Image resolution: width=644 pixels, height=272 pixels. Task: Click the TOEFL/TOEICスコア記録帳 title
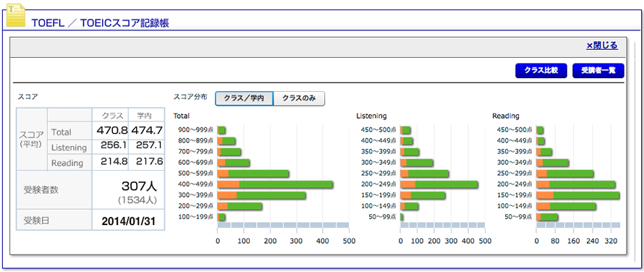[100, 23]
